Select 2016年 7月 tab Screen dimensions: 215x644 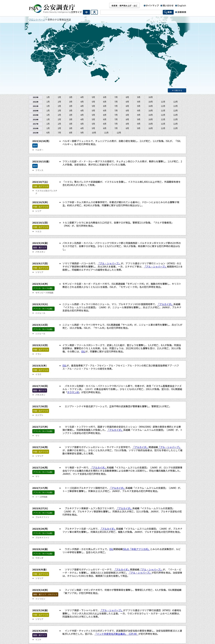[x=116, y=128]
